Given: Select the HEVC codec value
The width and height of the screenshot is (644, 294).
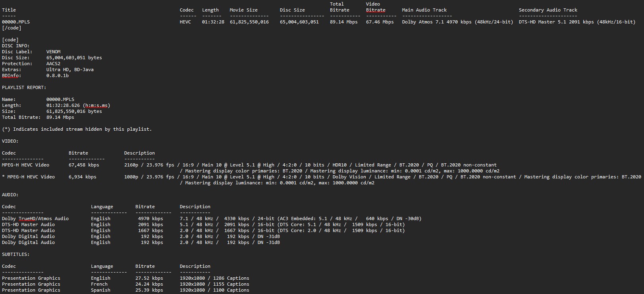Looking at the screenshot, I should pyautogui.click(x=185, y=22).
